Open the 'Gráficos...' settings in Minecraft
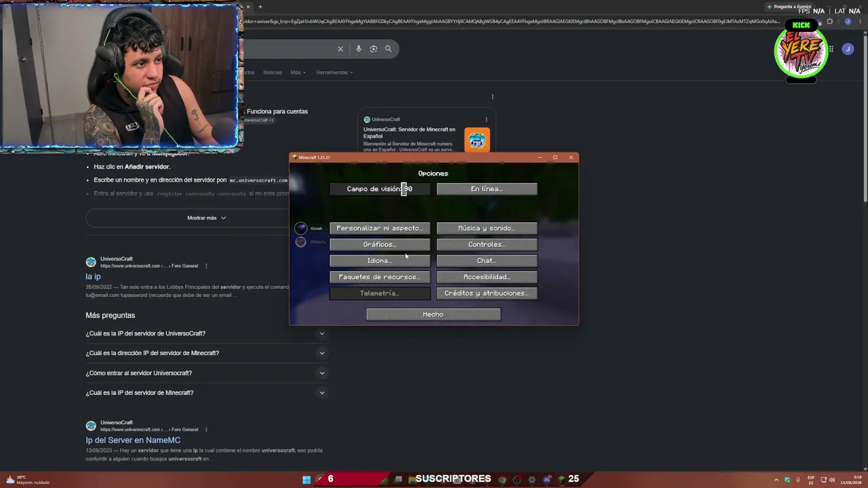This screenshot has width=868, height=488. point(380,245)
